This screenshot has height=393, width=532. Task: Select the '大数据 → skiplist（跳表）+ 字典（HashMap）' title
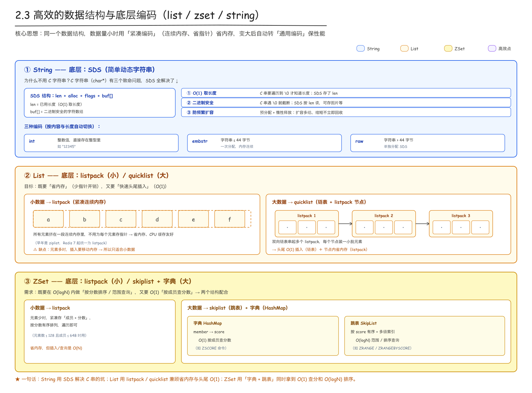(x=238, y=308)
